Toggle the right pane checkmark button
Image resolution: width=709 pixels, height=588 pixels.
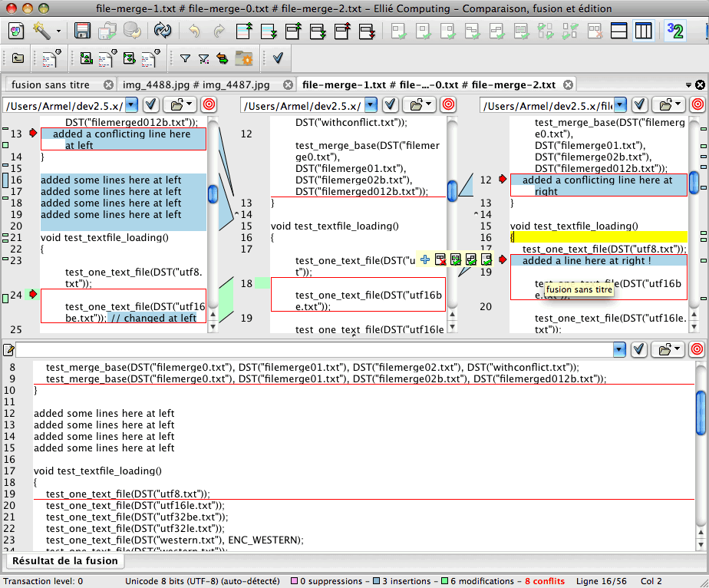pyautogui.click(x=639, y=105)
